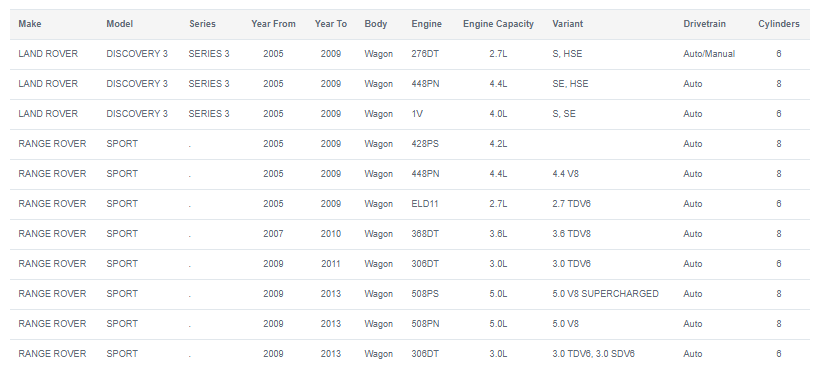The width and height of the screenshot is (821, 381).
Task: Click the 3.0 TDV6, 3.0 SDV6 variant
Action: coord(593,354)
